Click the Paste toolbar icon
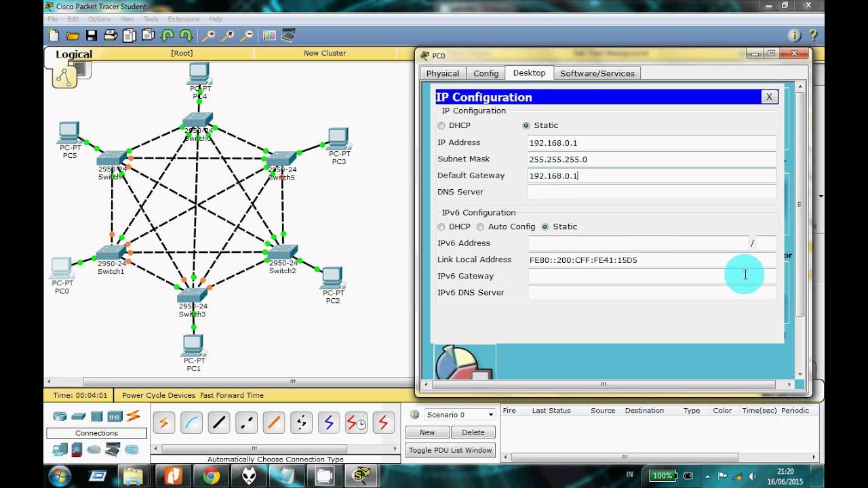Screen dimensions: 868x488 pyautogui.click(x=147, y=35)
